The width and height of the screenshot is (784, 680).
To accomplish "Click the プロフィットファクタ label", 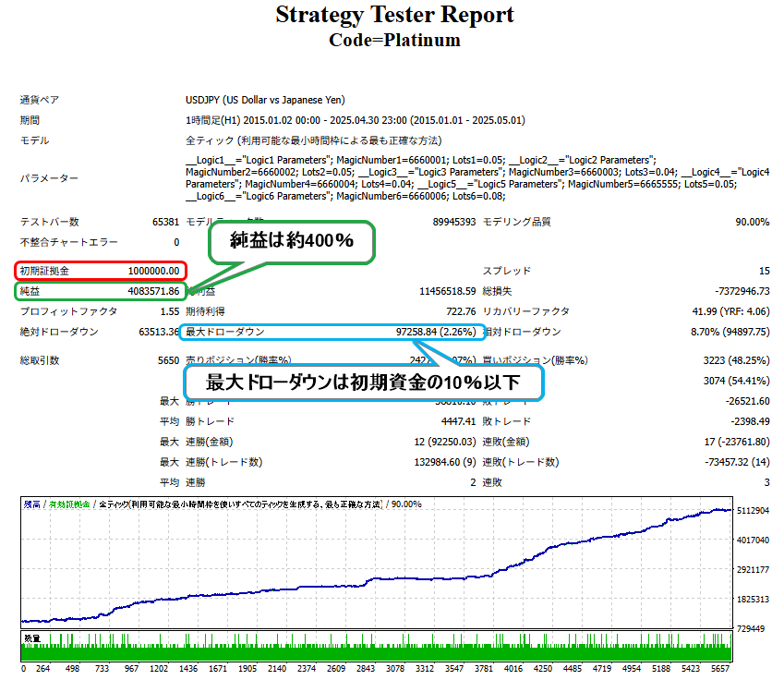I will [69, 311].
